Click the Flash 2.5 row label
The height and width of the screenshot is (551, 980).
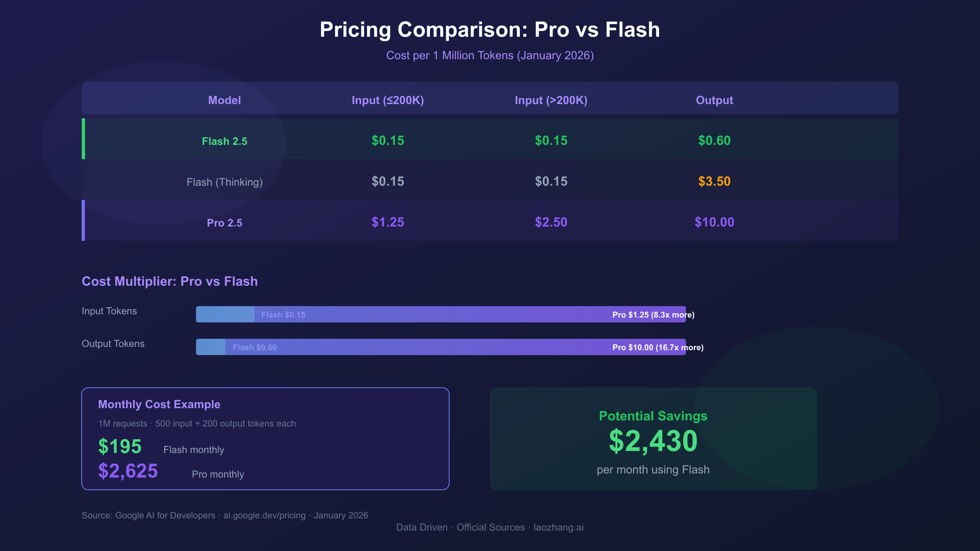tap(224, 141)
